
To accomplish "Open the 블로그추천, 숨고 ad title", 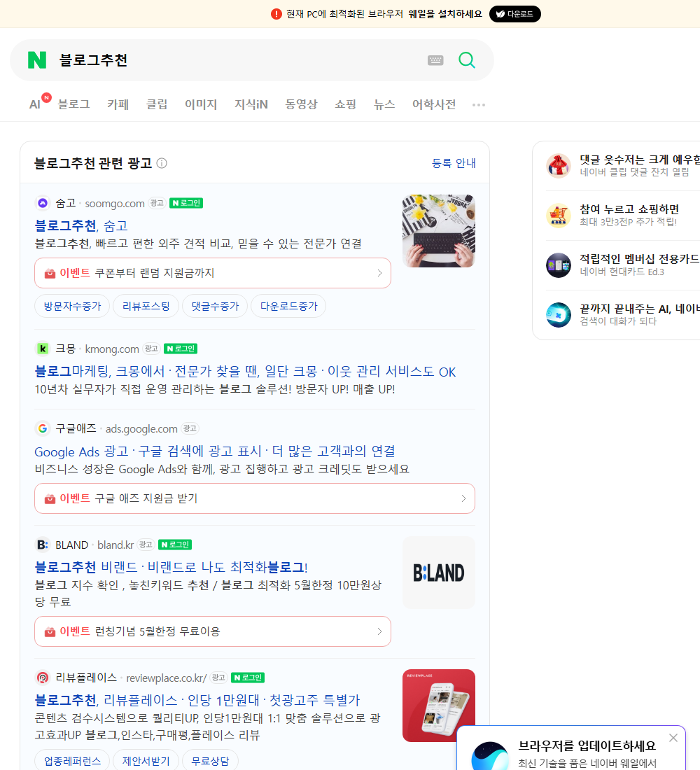I will 81,225.
